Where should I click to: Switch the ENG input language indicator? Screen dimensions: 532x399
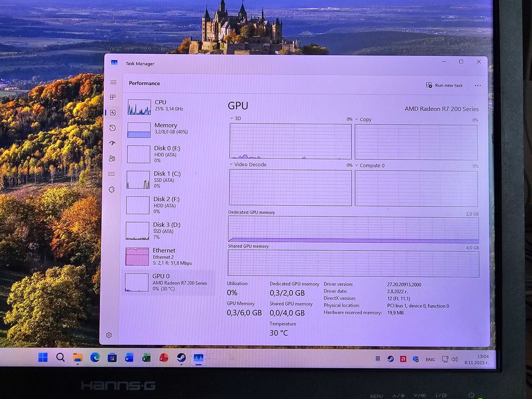coord(430,360)
